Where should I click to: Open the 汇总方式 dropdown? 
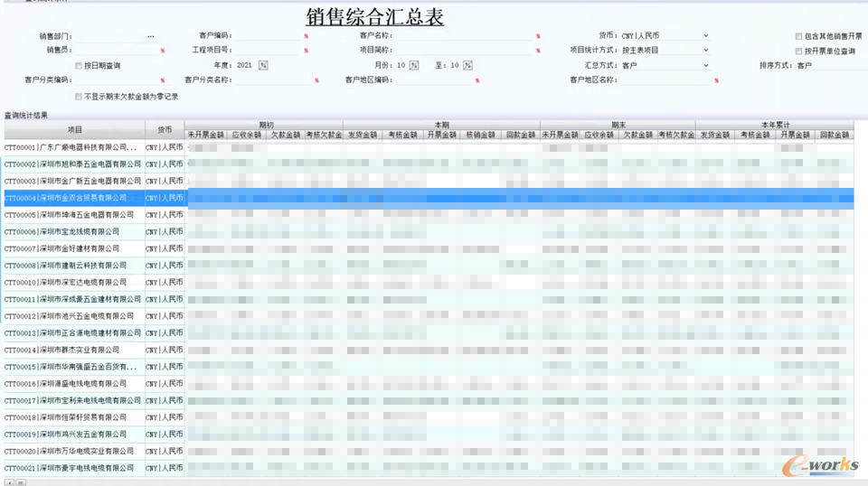pyautogui.click(x=706, y=65)
